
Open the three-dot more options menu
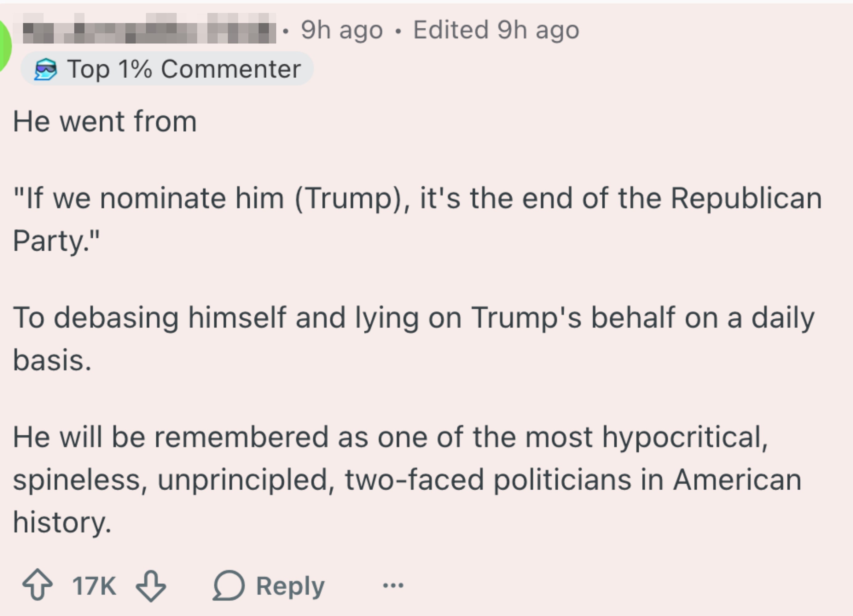pyautogui.click(x=393, y=585)
